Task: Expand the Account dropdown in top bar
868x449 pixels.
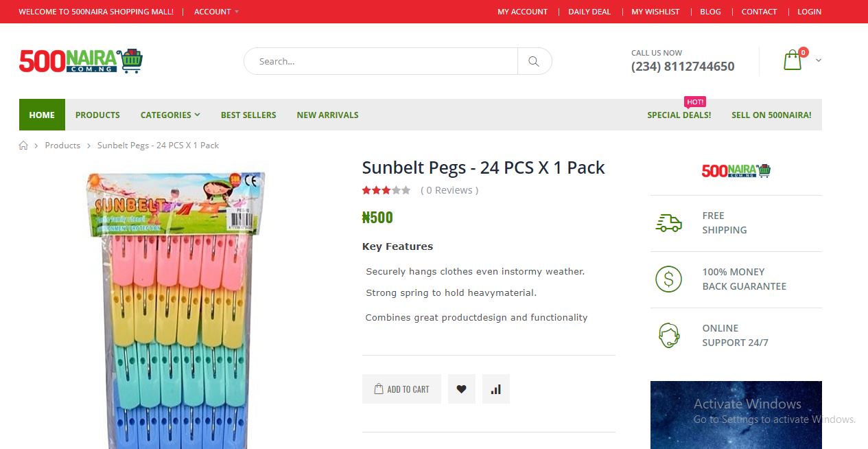Action: tap(216, 12)
